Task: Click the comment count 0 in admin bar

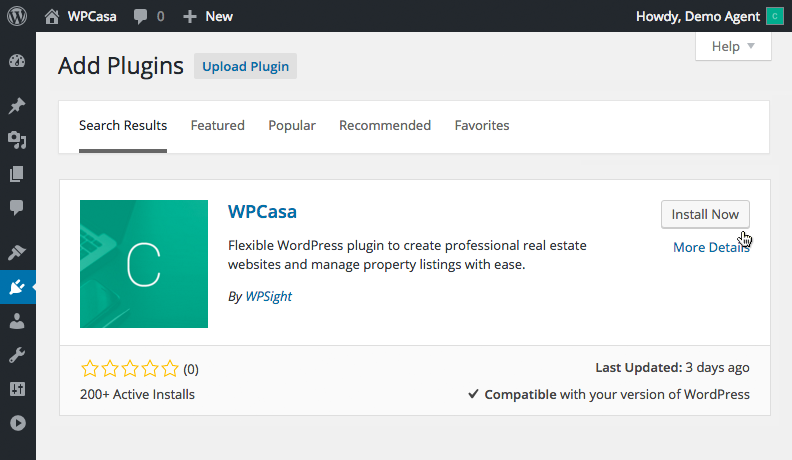Action: (161, 17)
